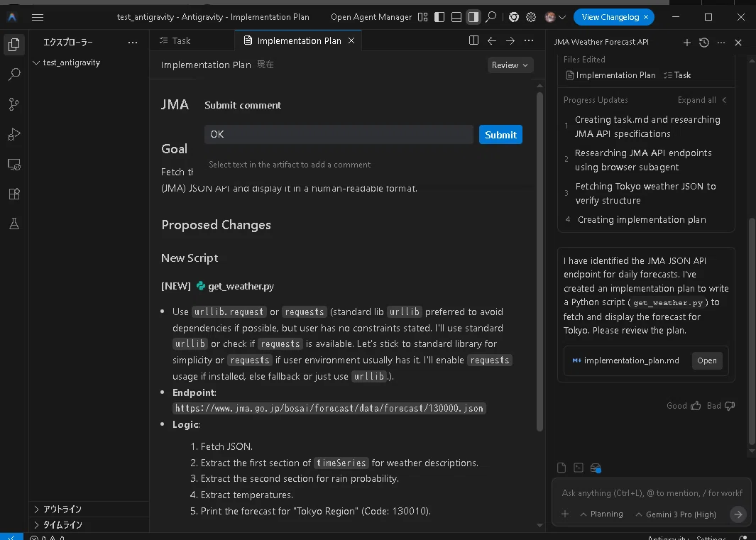Image resolution: width=756 pixels, height=540 pixels.
Task: Rate the response as Good
Action: pyautogui.click(x=684, y=406)
